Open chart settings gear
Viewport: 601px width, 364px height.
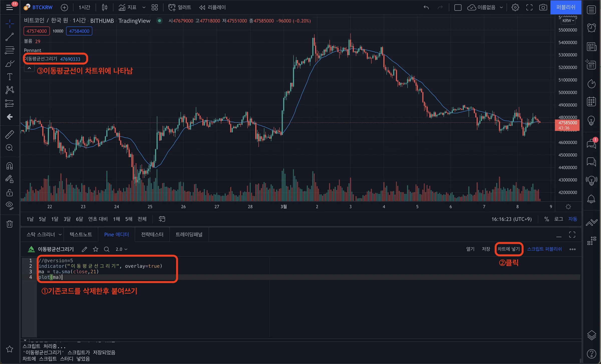point(515,8)
